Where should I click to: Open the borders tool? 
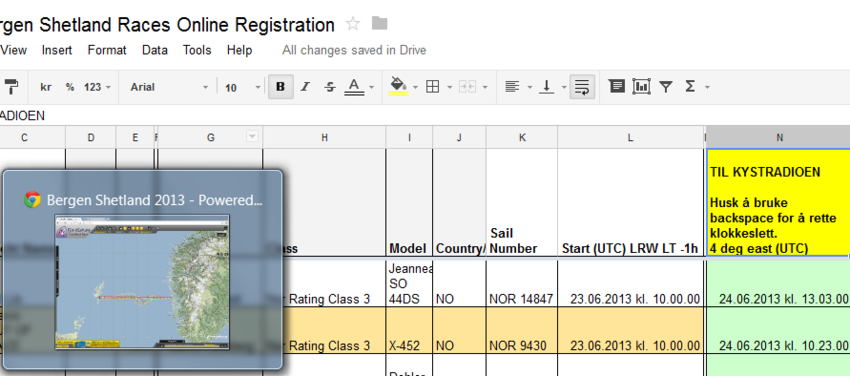point(433,87)
